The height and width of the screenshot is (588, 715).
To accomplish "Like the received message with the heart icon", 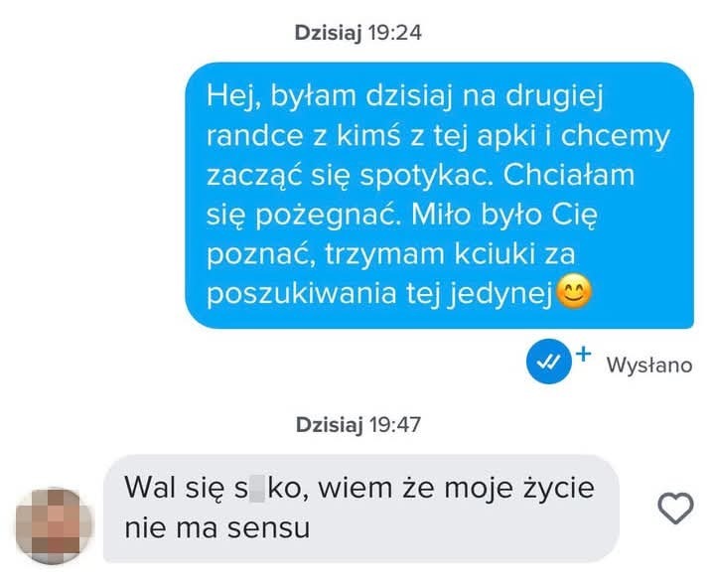I will pos(675,509).
